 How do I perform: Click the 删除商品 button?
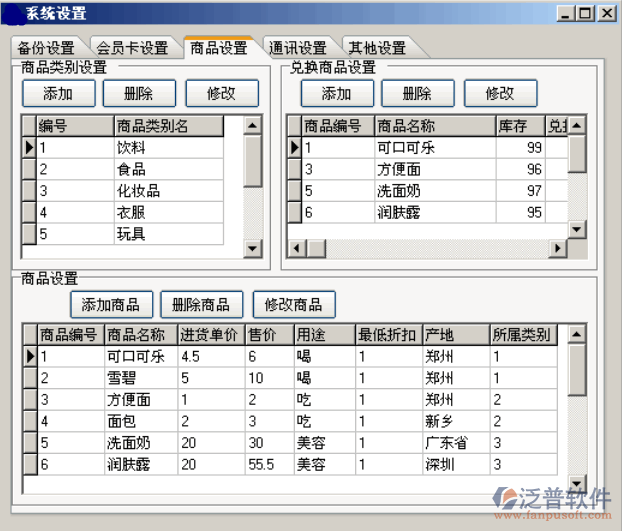pyautogui.click(x=202, y=305)
